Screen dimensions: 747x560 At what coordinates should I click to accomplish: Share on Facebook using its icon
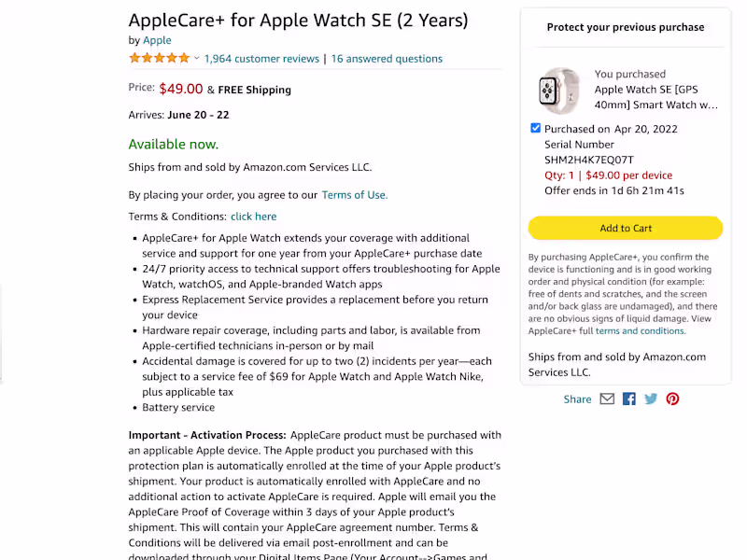coord(629,399)
